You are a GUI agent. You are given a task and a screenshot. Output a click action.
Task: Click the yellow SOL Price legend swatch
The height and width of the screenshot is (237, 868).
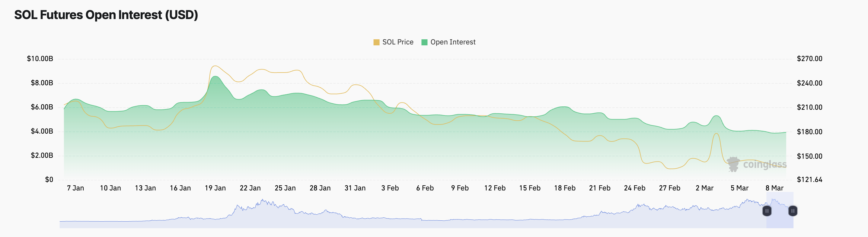click(376, 42)
